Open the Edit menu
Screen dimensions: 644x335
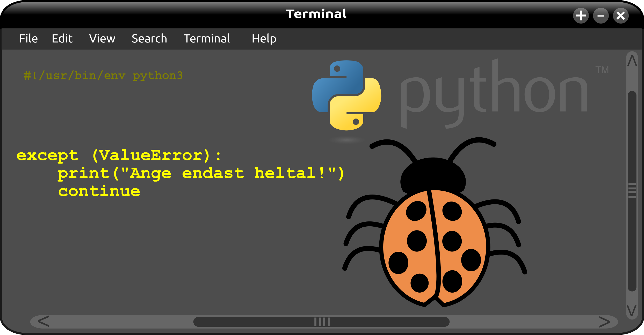pos(62,39)
